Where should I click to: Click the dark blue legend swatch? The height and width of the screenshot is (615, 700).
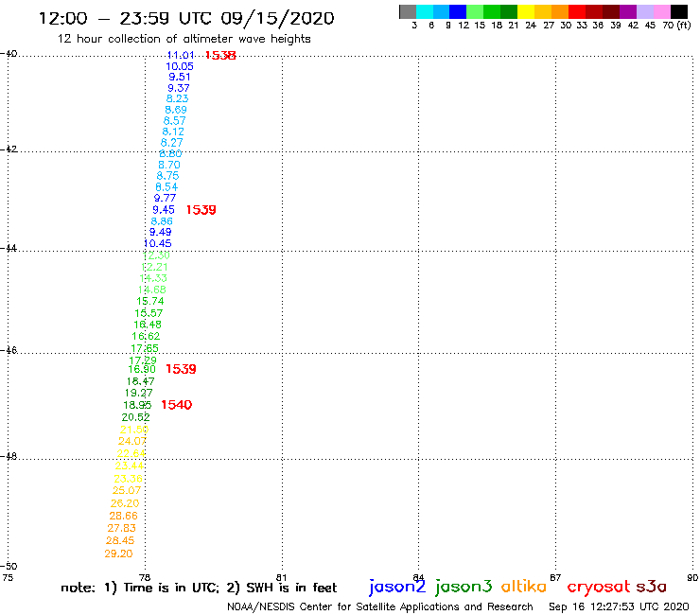(458, 11)
